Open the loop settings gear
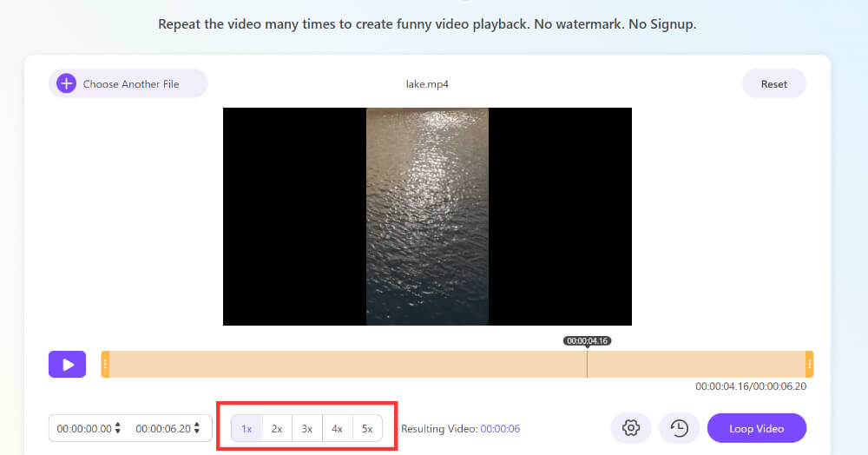This screenshot has height=455, width=868. [631, 428]
